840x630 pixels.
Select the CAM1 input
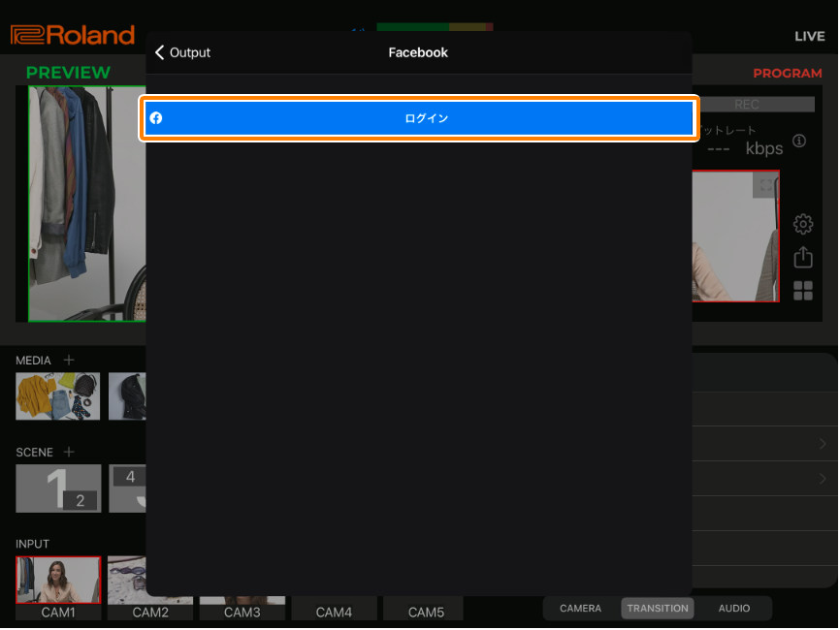coord(58,587)
